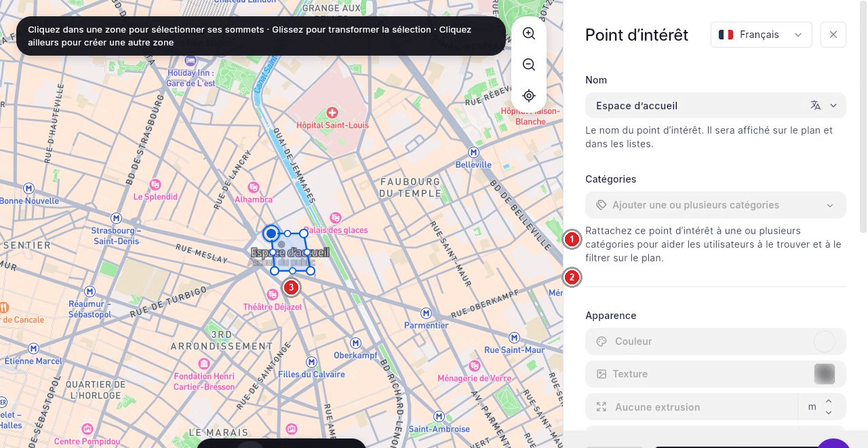Screen dimensions: 868x448
Task: Click the Belleville metro icon
Action: click(x=474, y=152)
